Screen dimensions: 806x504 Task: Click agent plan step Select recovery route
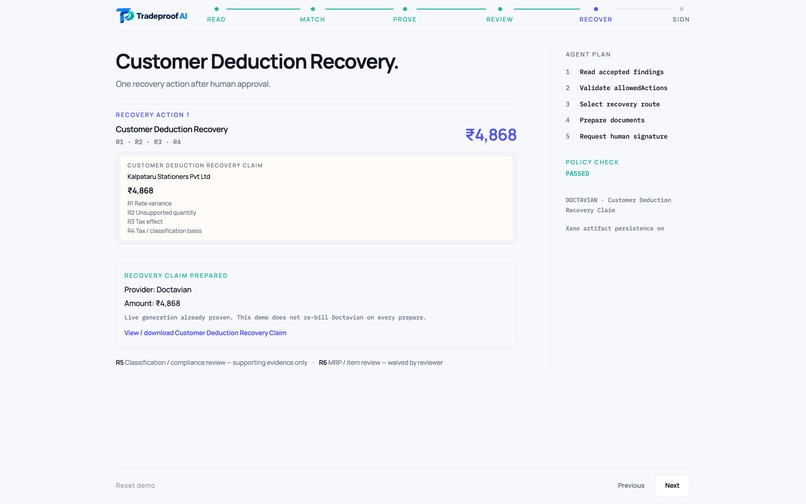[619, 104]
